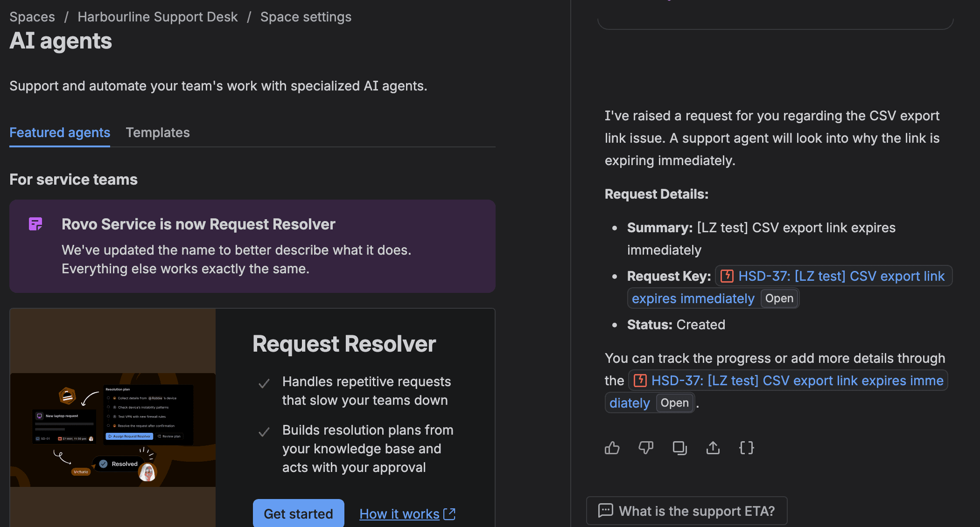Click the Open status badge beside 'diately'

(674, 403)
